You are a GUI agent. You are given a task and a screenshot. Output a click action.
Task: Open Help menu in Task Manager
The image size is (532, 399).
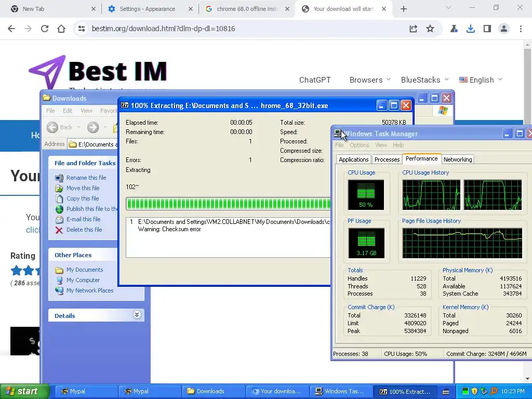398,145
